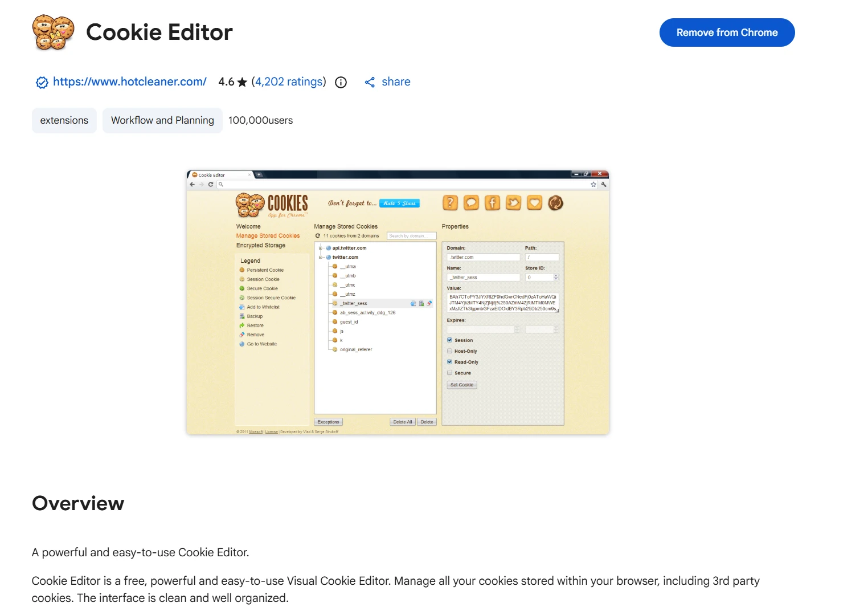The width and height of the screenshot is (868, 611).
Task: Click the Cookie Editor cookie logo
Action: (53, 32)
